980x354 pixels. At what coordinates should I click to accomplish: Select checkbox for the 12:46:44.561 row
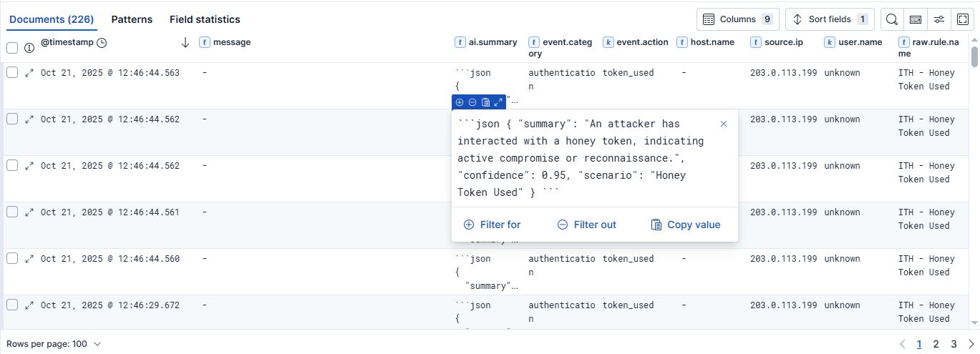(x=12, y=212)
